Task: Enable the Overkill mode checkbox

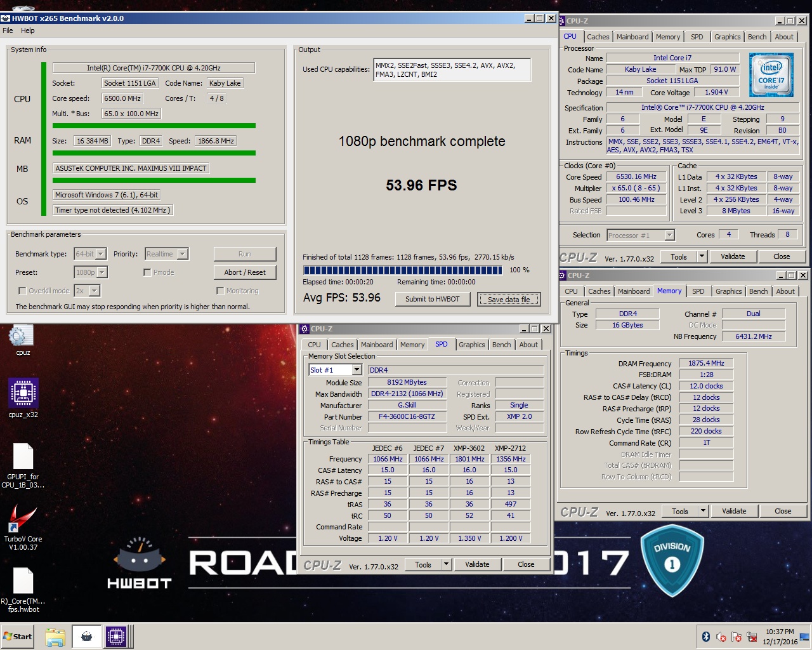Action: (x=23, y=291)
